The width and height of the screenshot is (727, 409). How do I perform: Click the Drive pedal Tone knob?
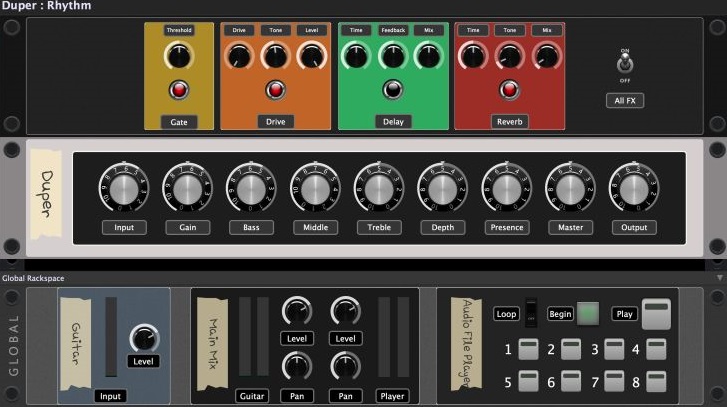[275, 57]
